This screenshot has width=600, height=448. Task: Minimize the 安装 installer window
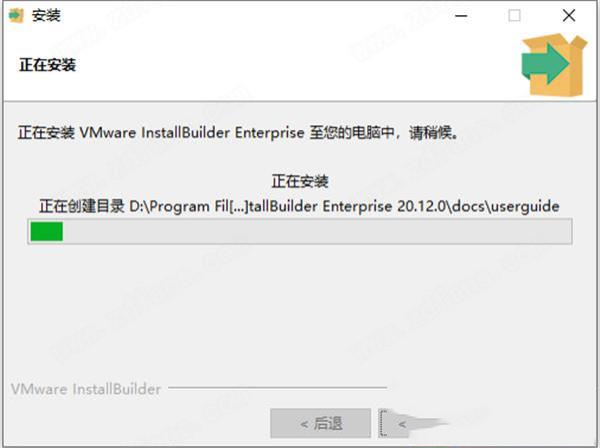pos(461,16)
